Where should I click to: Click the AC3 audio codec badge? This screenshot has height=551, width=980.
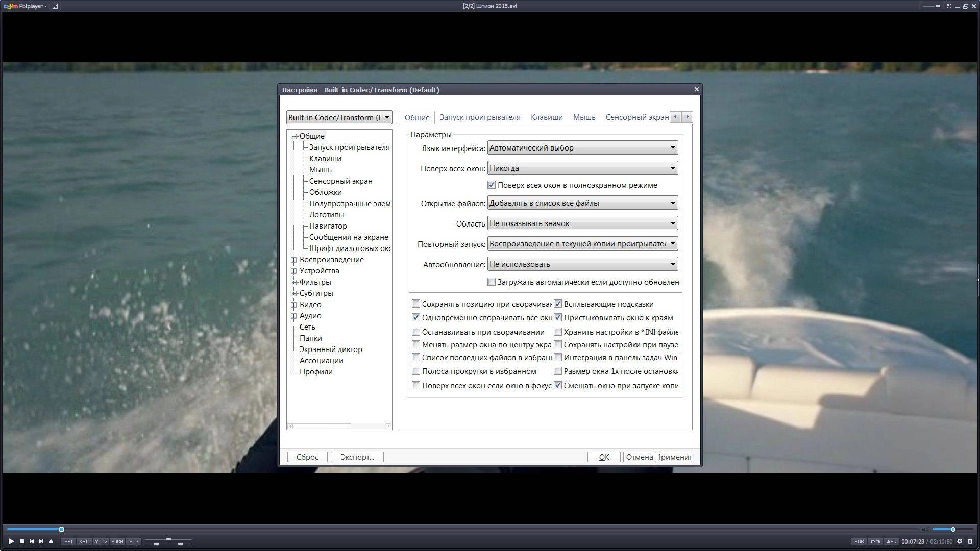(134, 542)
